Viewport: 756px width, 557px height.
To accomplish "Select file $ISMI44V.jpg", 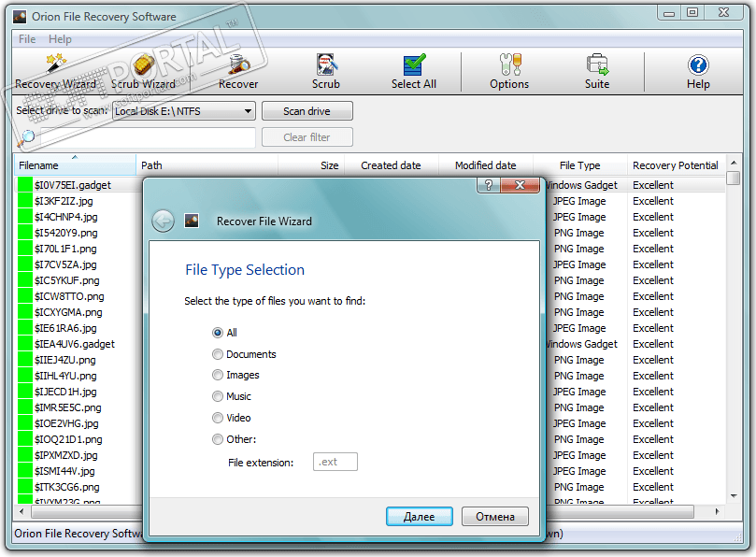I will coord(64,471).
